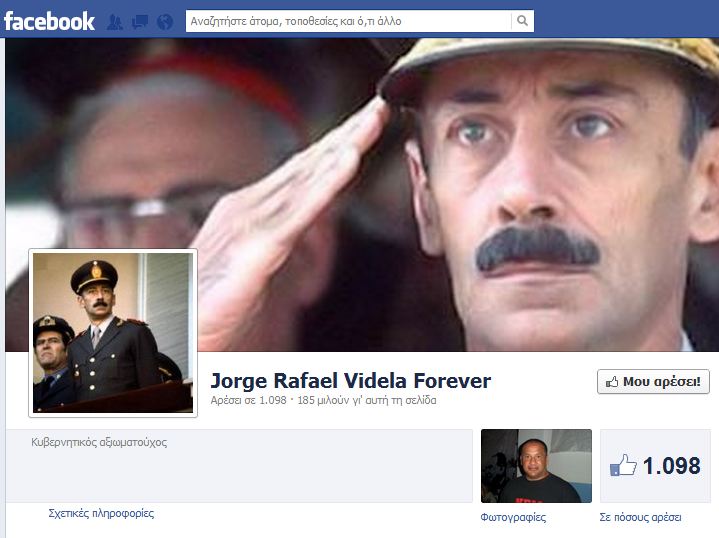This screenshot has width=719, height=538.
Task: Click the thumbs-up icon on the Μου αρέσει! button
Action: [x=611, y=381]
